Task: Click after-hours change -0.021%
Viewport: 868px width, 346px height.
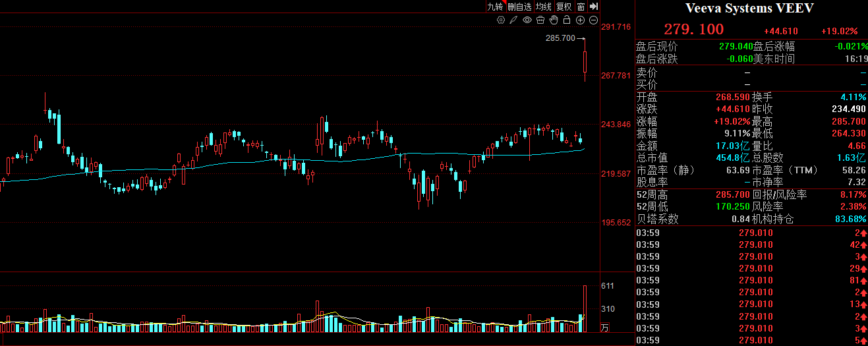Action: (850, 47)
